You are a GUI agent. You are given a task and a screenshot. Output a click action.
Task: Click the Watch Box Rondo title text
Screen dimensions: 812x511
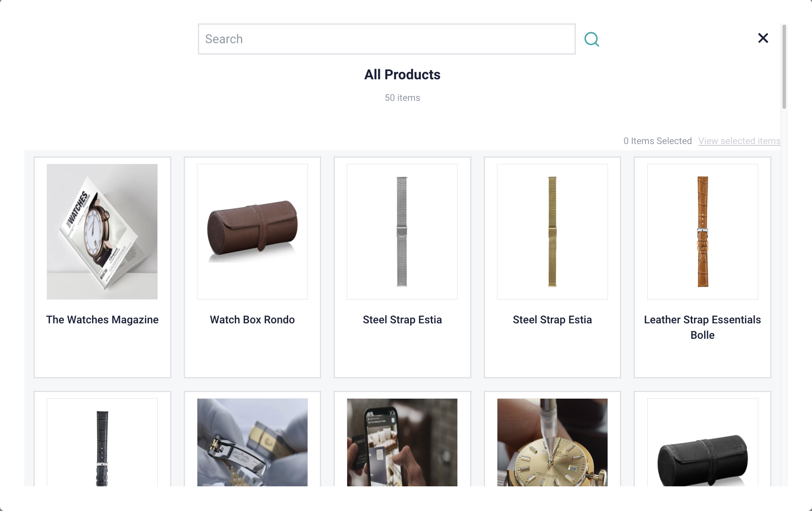click(252, 320)
